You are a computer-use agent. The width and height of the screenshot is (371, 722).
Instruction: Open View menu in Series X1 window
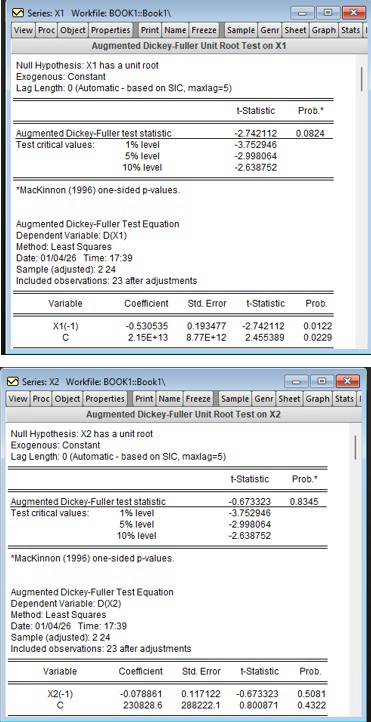pos(23,30)
